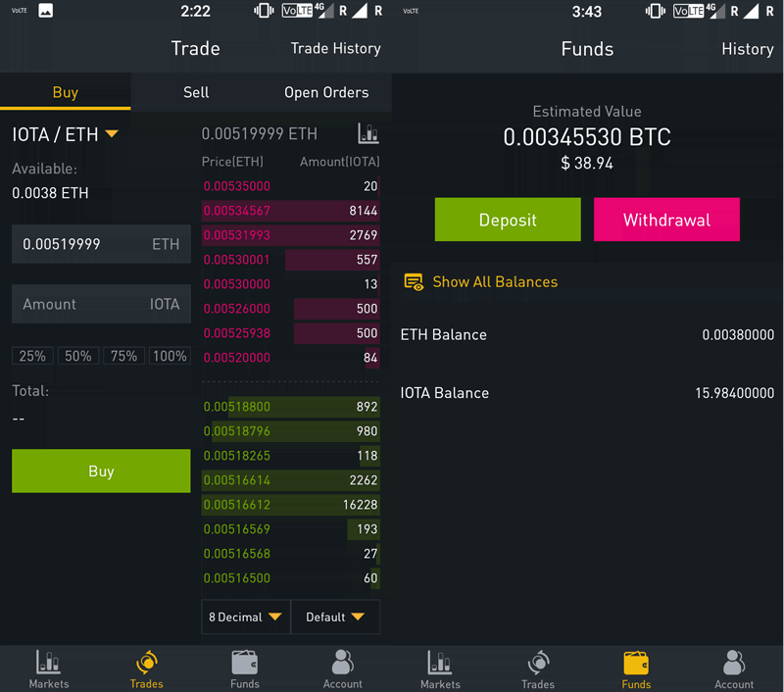Tap the Markets icon in the Trade screen's bottom bar
The height and width of the screenshot is (692, 784).
click(x=48, y=663)
